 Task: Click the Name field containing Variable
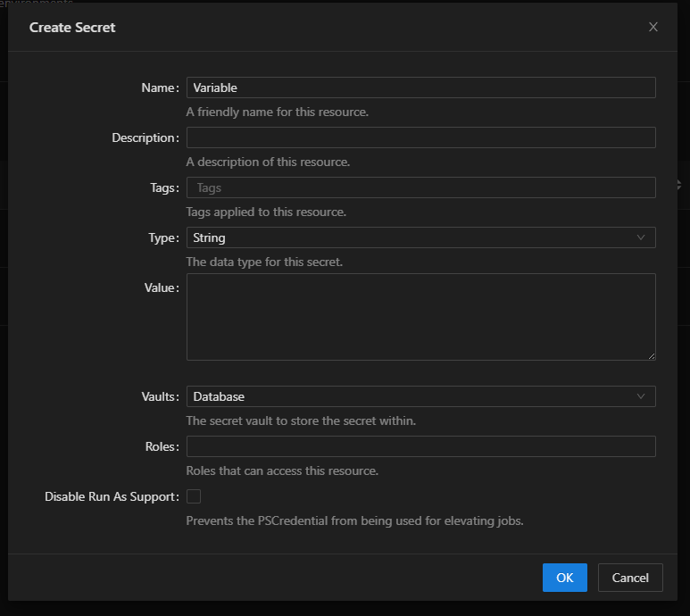(420, 87)
